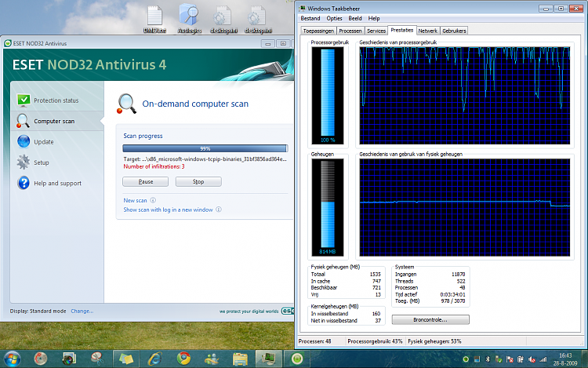
Task: Click the New scan link
Action: click(x=135, y=200)
